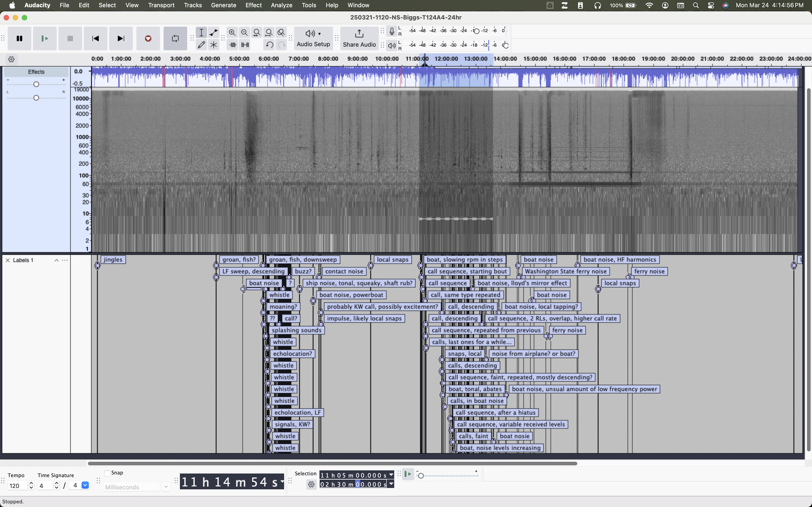Click the track Effects button
This screenshot has width=812, height=507.
click(36, 72)
